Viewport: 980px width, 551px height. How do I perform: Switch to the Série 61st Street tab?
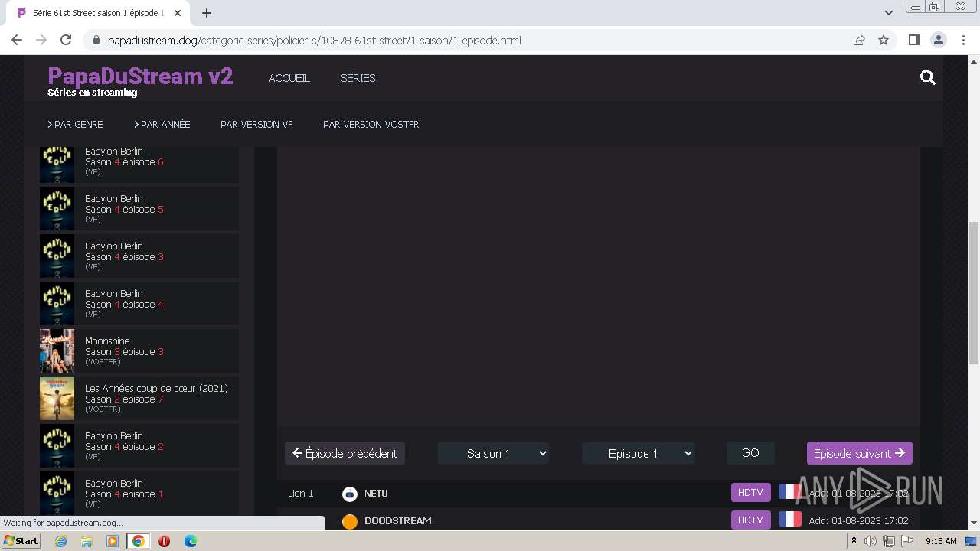[97, 13]
